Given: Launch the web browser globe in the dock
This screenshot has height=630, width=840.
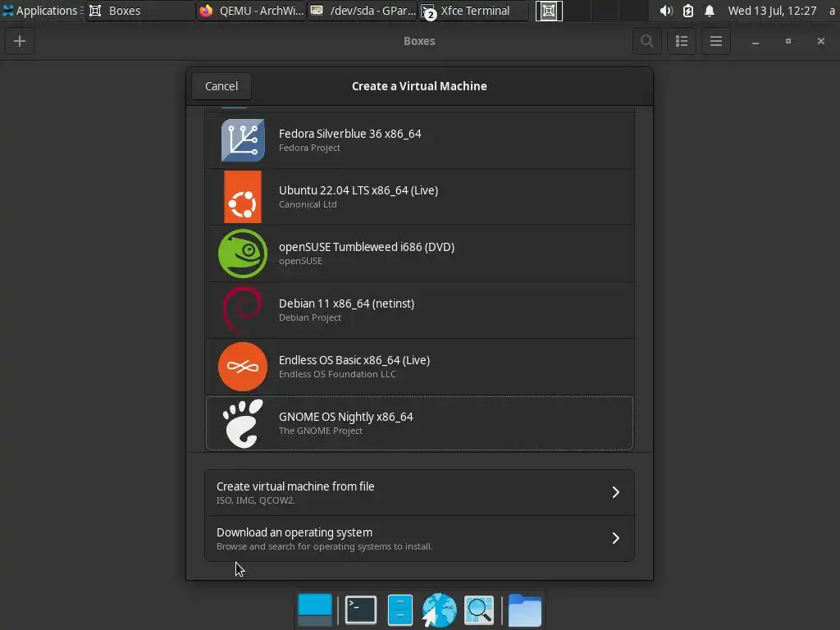Looking at the screenshot, I should pos(440,609).
